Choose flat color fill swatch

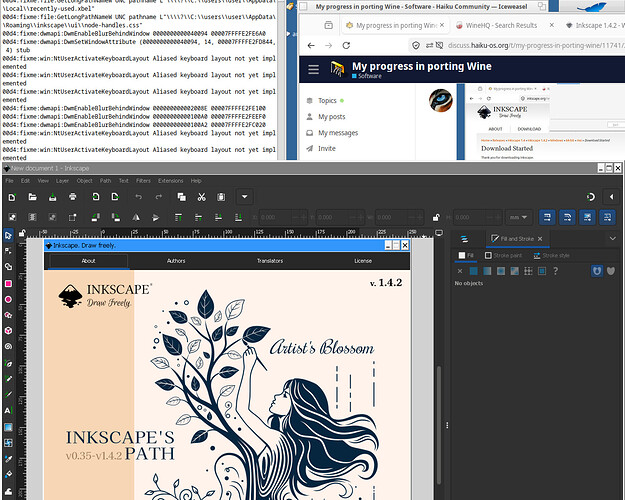(474, 271)
